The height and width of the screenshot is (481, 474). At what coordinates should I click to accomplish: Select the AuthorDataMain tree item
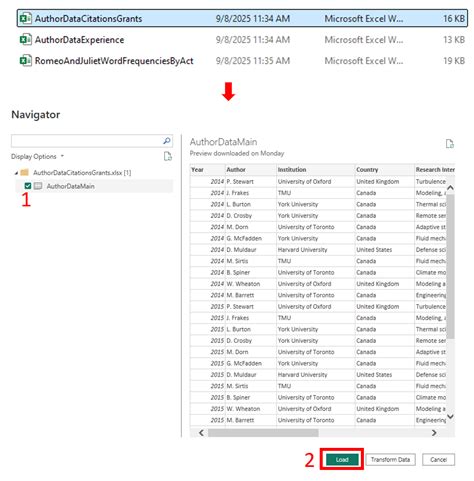point(70,186)
